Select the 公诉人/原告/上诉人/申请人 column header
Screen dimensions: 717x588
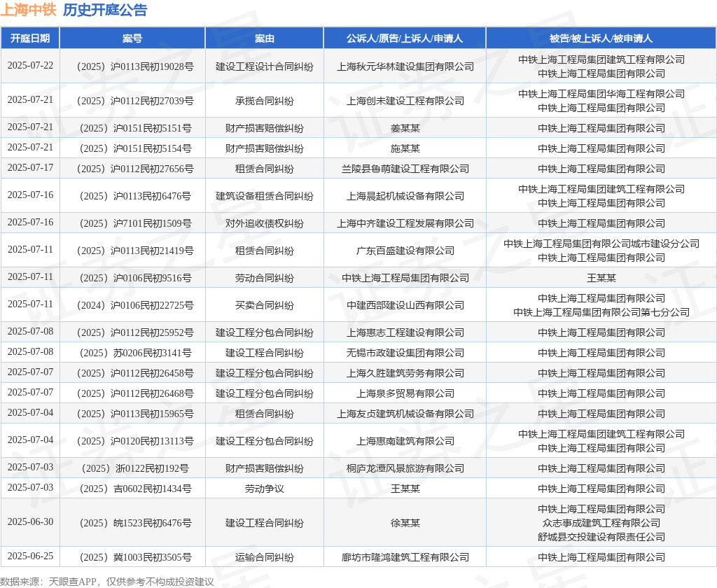point(405,38)
